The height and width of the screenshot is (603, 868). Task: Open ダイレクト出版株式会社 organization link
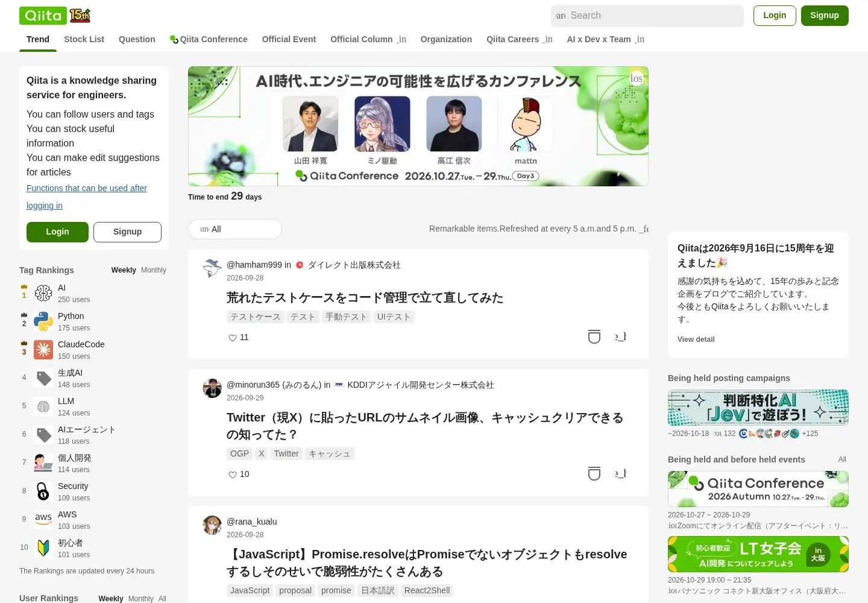pyautogui.click(x=354, y=265)
